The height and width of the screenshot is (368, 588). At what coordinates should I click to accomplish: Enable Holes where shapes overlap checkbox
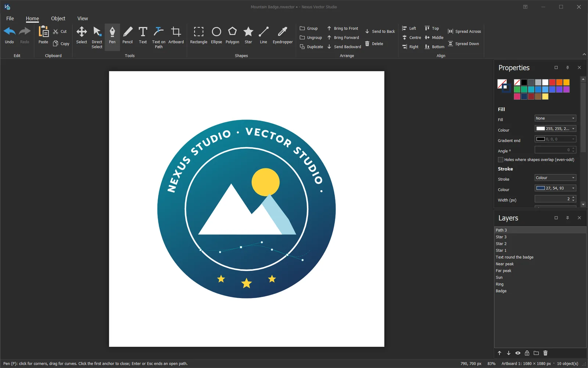pos(501,160)
